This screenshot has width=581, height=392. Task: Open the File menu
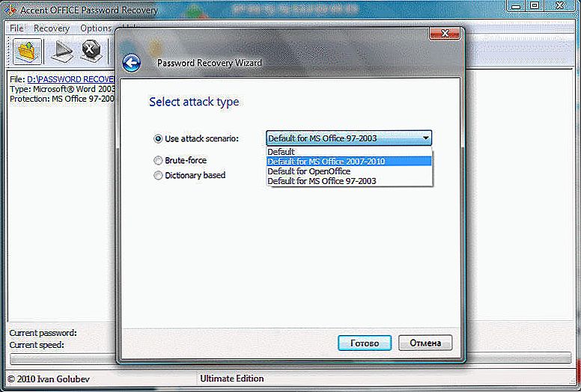click(16, 28)
